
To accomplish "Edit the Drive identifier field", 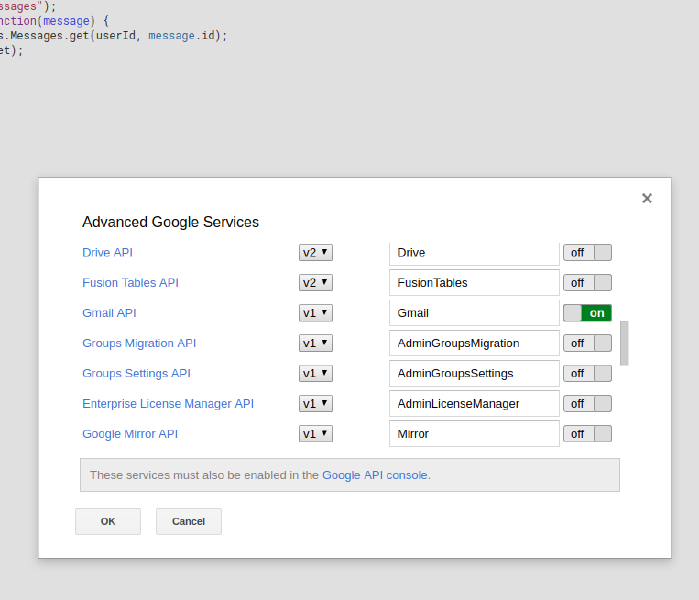I will [474, 253].
